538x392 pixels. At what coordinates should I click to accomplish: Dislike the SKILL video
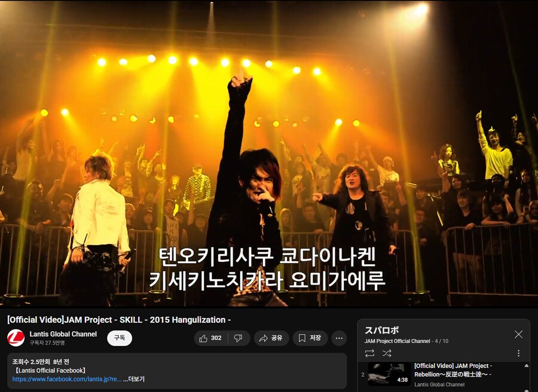[x=238, y=338]
